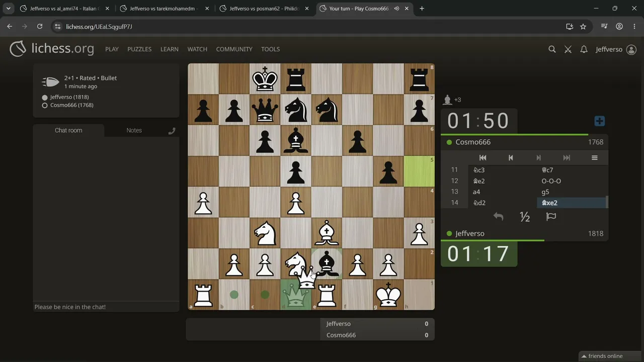Bookmark this page with the star icon
This screenshot has height=362, width=644.
tap(583, 27)
